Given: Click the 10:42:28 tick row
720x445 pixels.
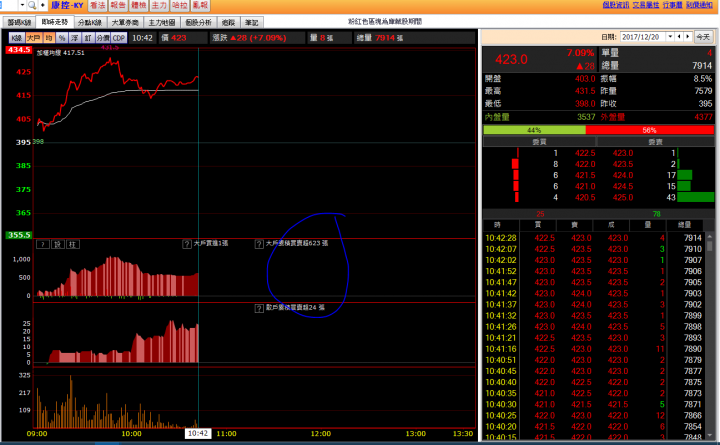Looking at the screenshot, I should point(594,238).
